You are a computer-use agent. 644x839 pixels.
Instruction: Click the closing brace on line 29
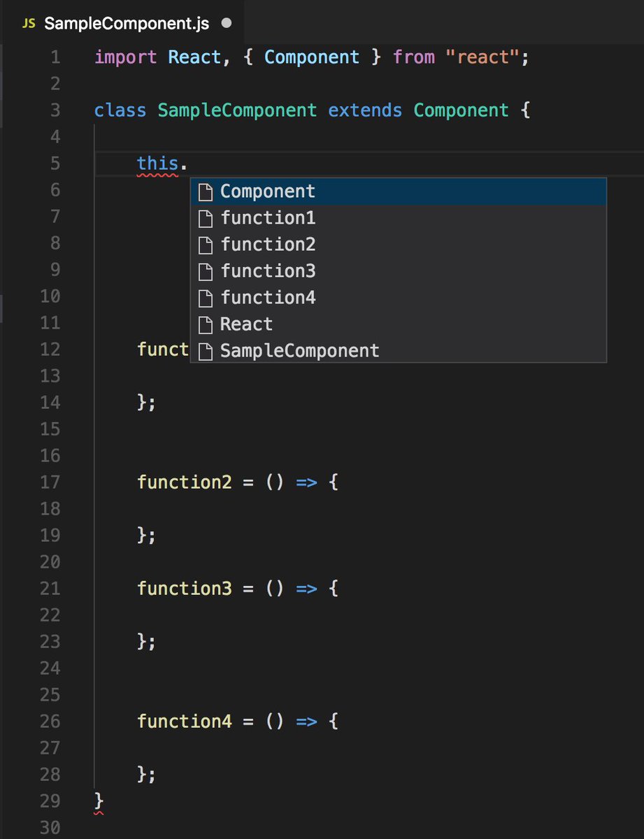click(99, 801)
